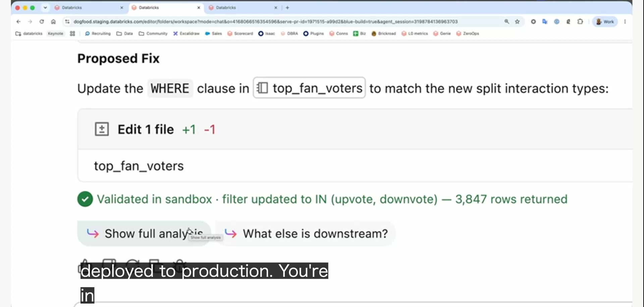
Task: Open the top_fan_voters notebook chip
Action: pos(309,88)
